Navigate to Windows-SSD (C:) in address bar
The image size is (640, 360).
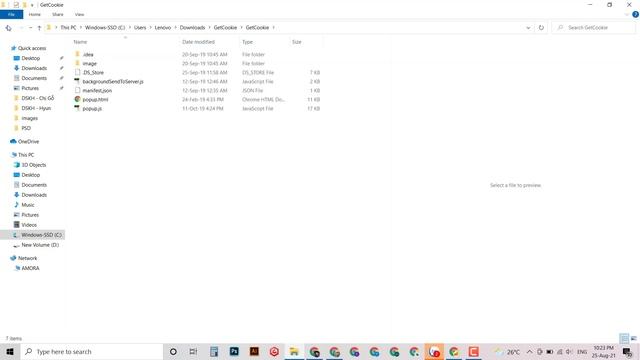(x=105, y=27)
